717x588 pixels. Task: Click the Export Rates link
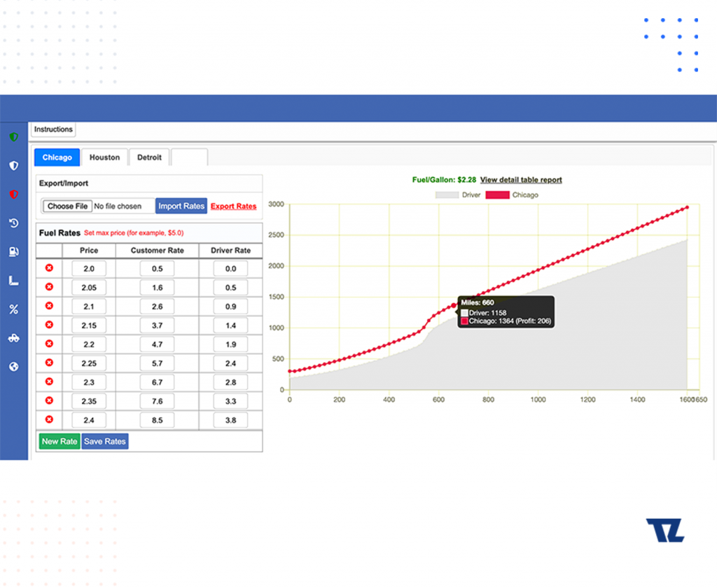pos(233,206)
